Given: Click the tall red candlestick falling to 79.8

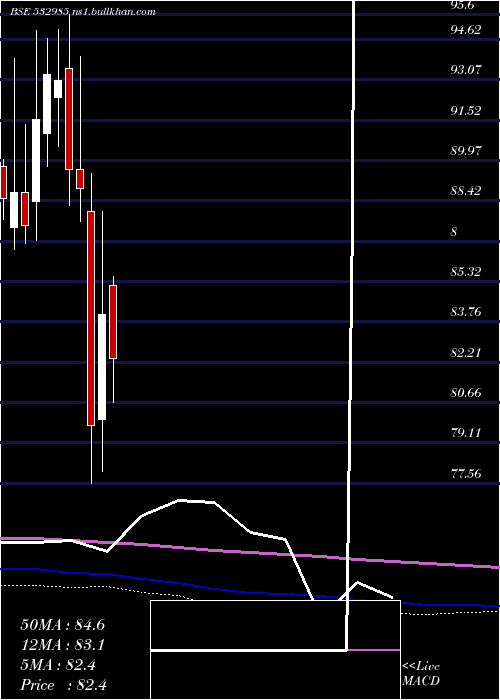Looking at the screenshot, I should coord(91,318).
